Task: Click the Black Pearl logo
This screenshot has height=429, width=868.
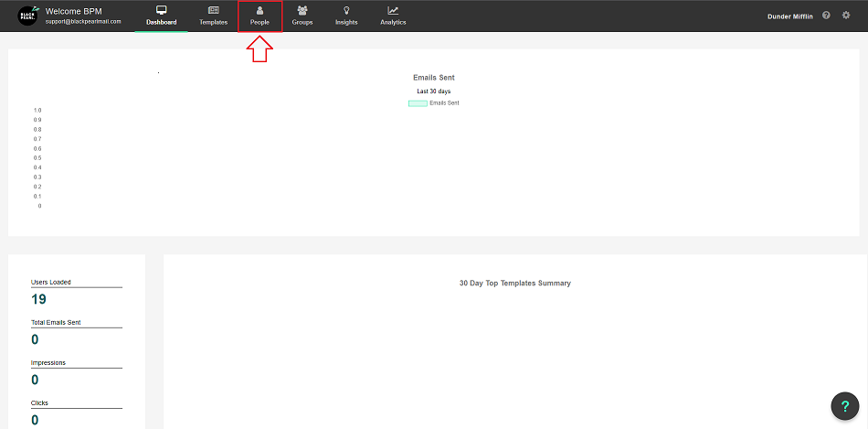Action: pyautogui.click(x=27, y=16)
